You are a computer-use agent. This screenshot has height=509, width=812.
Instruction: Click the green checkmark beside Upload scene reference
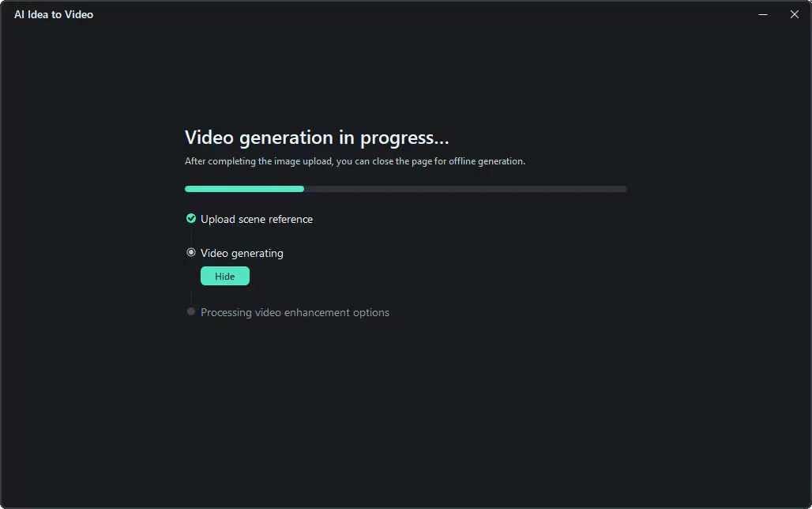coord(191,219)
